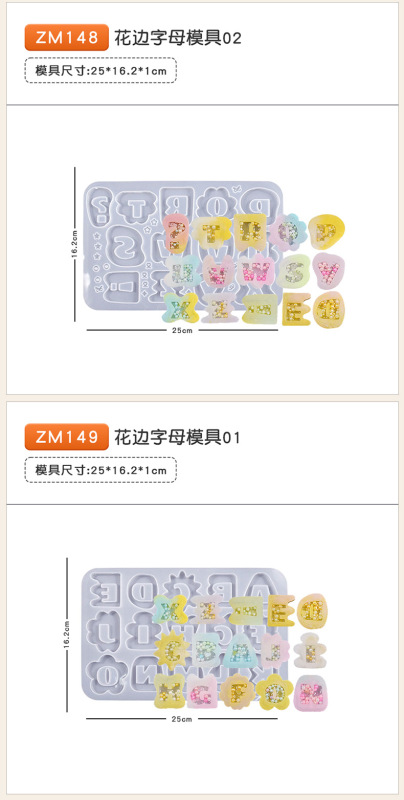The image size is (404, 800).
Task: Select the yellow letter M piece
Action: click(x=169, y=691)
